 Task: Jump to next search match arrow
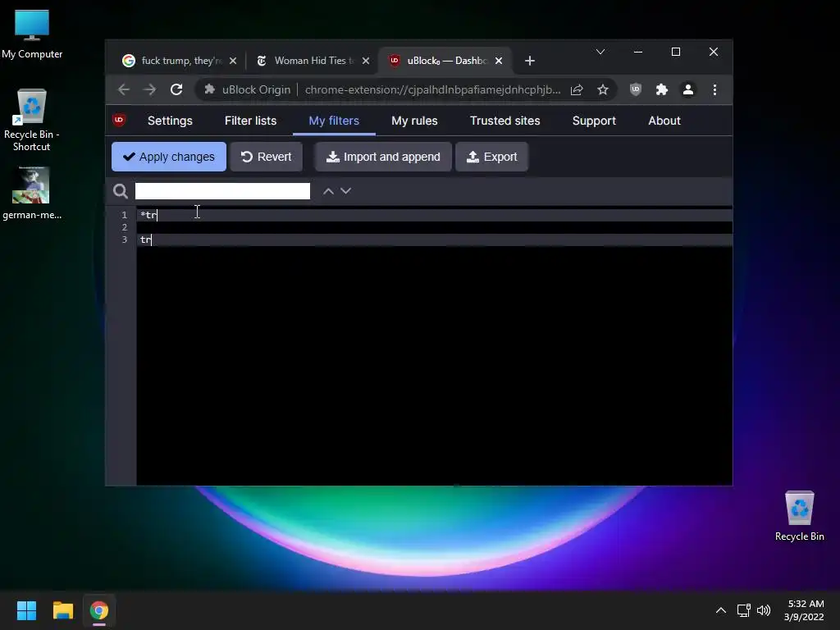tap(346, 190)
